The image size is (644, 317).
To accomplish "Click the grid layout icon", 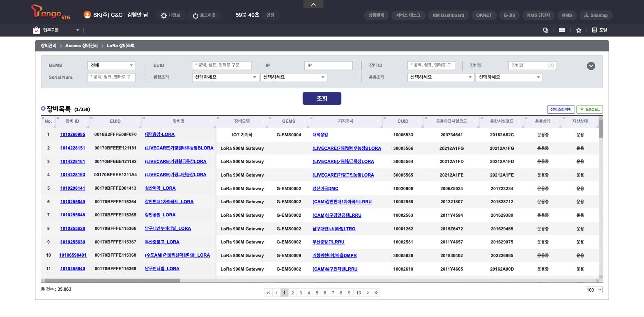I will coord(562,30).
